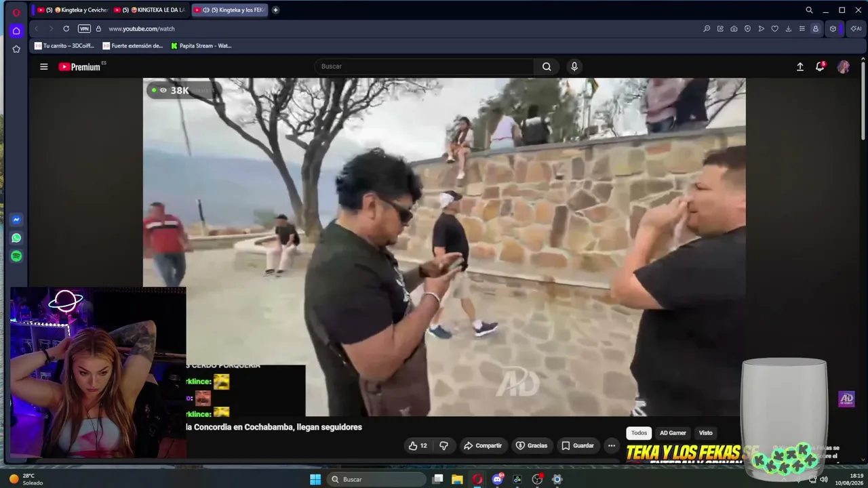Save the video using Guardar
Viewport: 868px width, 488px height.
pyautogui.click(x=578, y=445)
